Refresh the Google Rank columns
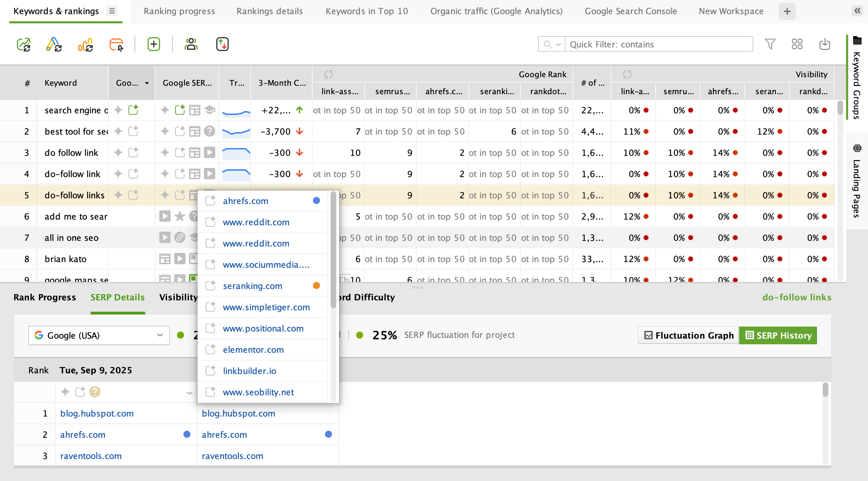This screenshot has height=481, width=868. [x=329, y=74]
